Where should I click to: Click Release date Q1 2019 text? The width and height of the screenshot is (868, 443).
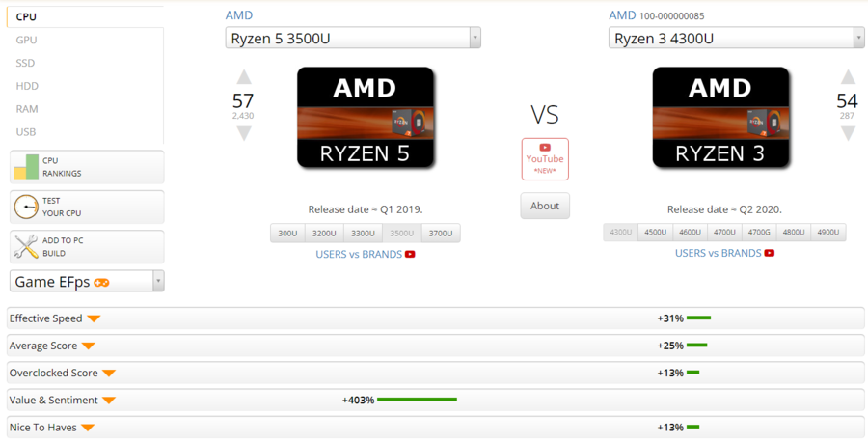click(366, 209)
